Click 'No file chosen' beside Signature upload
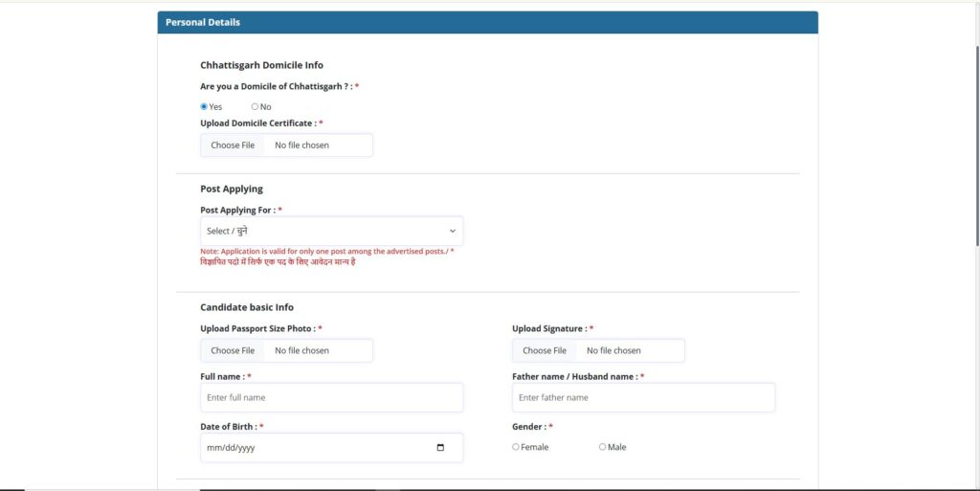980x491 pixels. [x=613, y=350]
